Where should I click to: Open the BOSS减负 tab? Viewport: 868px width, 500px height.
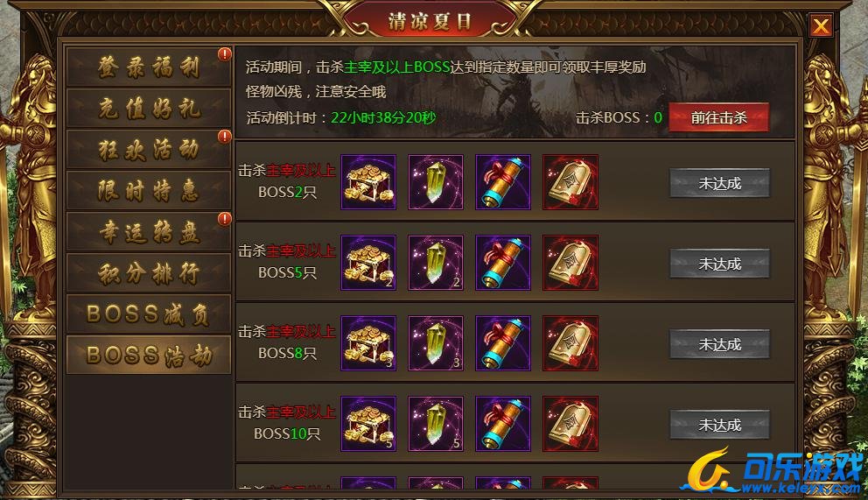(x=149, y=314)
